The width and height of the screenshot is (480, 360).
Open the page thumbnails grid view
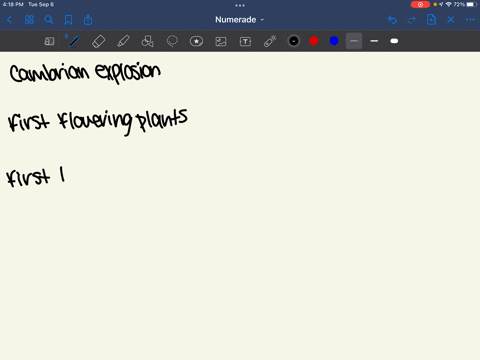29,20
